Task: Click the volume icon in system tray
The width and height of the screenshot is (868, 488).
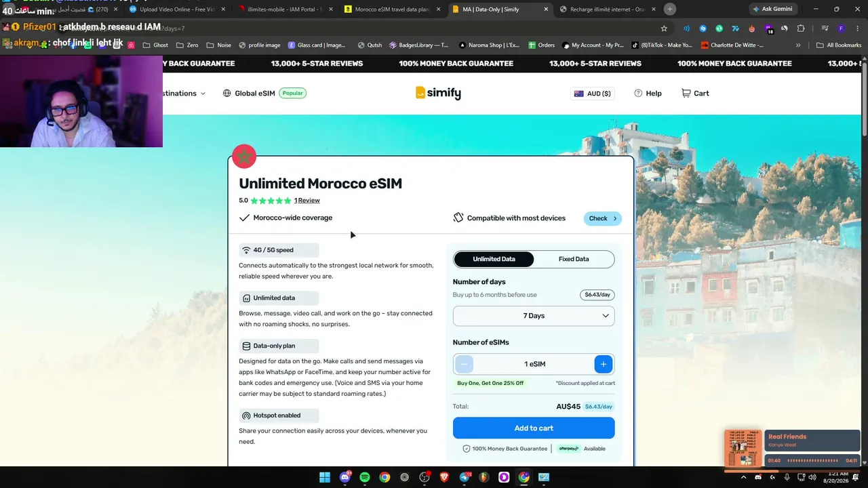Action: [812, 477]
